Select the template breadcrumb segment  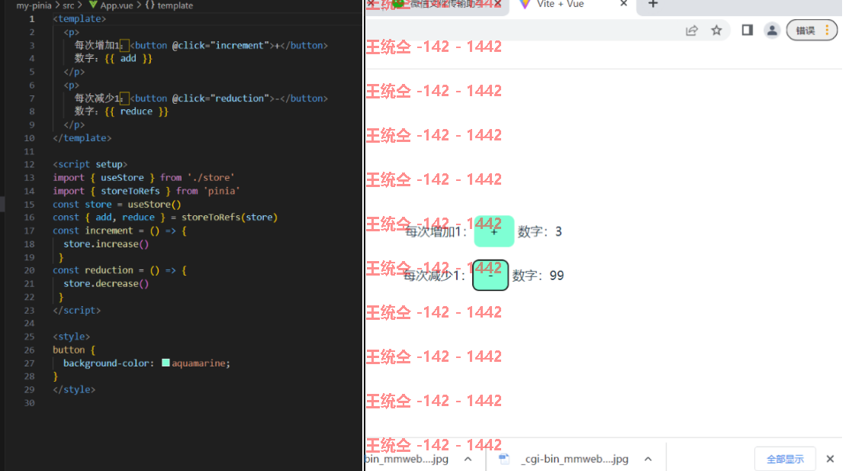point(175,5)
